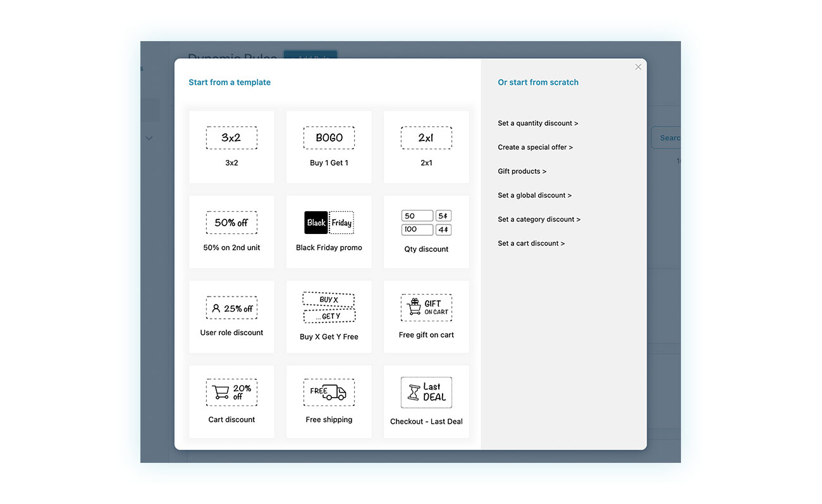
Task: Click the 'Start from a template' heading
Action: pos(230,82)
